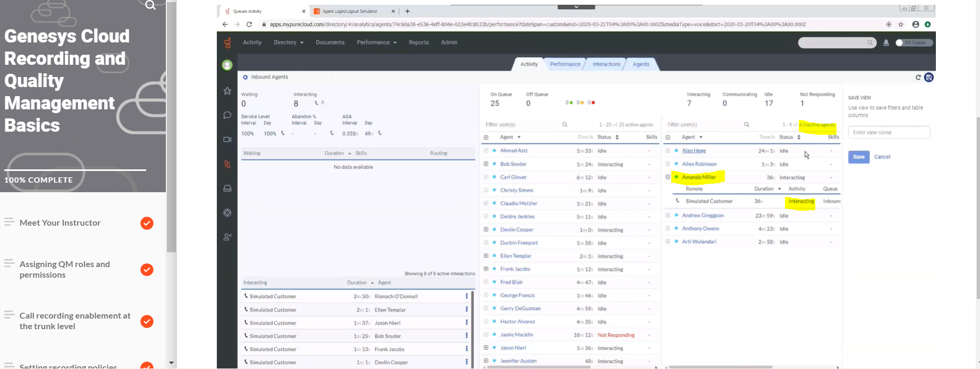
Task: Switch to the Agents tab
Action: (641, 64)
